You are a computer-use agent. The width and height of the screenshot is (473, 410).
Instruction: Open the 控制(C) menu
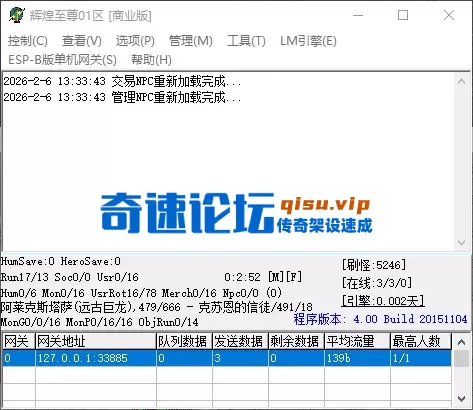click(28, 41)
